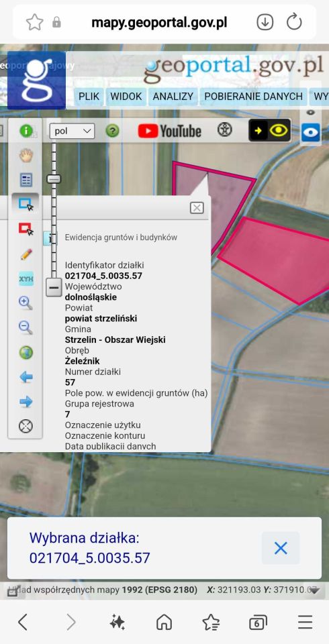Reload the page with refresh icon

(x=294, y=22)
